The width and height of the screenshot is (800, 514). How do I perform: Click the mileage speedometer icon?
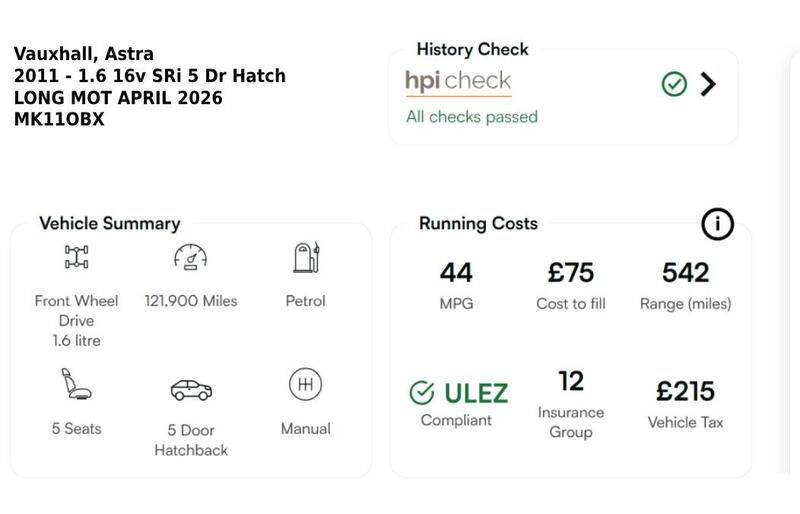tap(191, 257)
